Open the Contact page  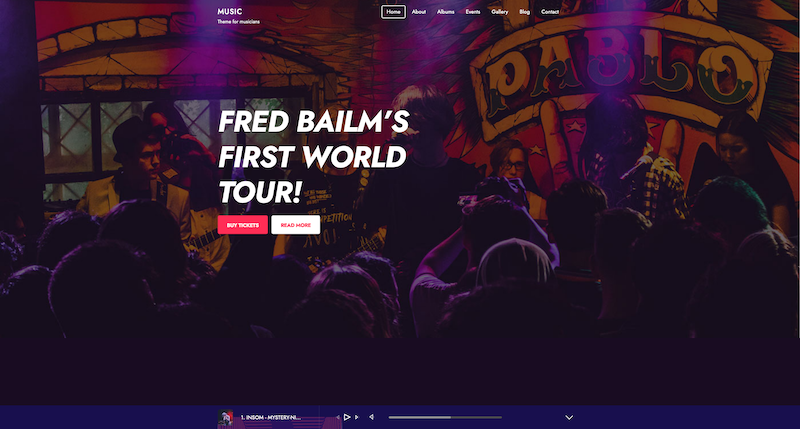point(550,12)
